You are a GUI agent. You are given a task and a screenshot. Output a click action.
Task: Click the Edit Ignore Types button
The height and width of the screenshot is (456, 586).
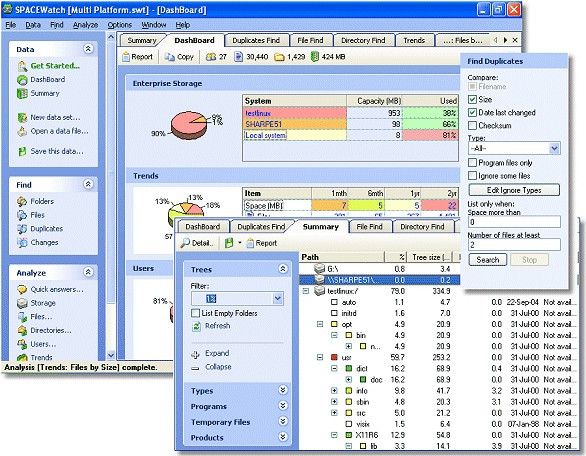tap(514, 190)
